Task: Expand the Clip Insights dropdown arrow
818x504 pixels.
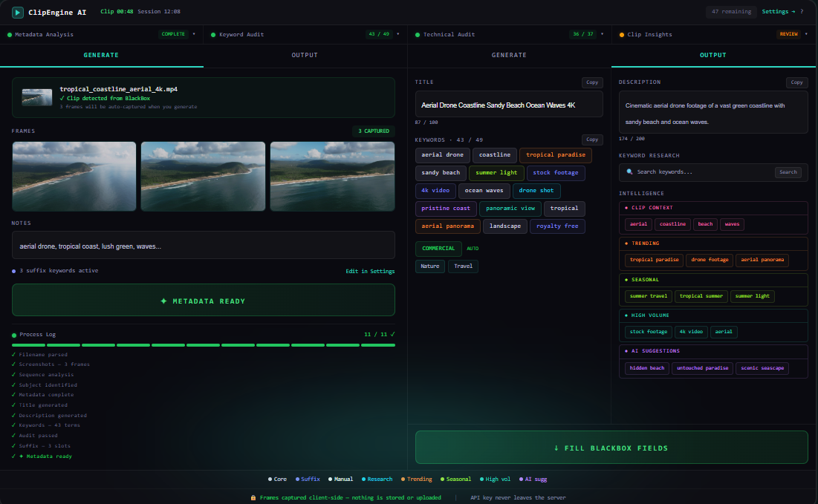Action: pos(806,34)
